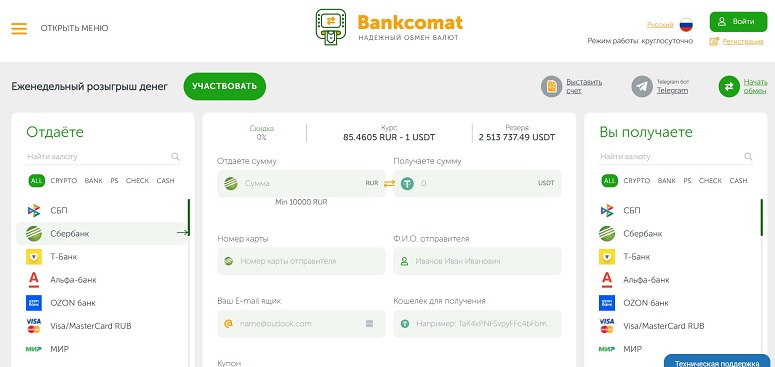Click the Bankcomat logo
Screen dimensions: 775x367
coord(389,27)
